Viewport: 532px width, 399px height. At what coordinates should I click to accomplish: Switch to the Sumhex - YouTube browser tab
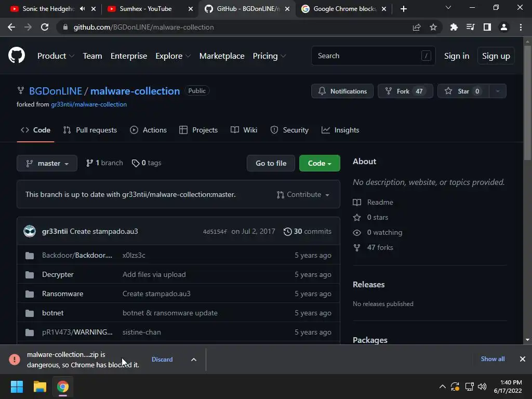point(145,9)
